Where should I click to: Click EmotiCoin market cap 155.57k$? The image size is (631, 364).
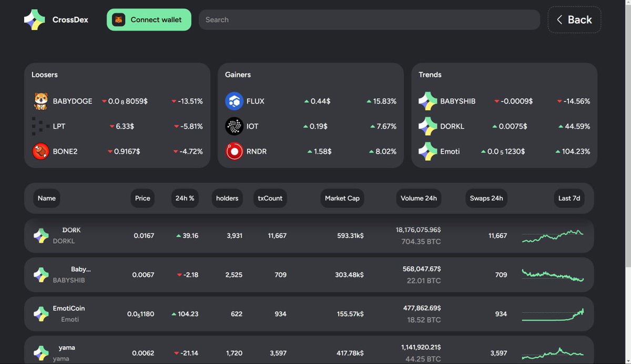coord(350,314)
